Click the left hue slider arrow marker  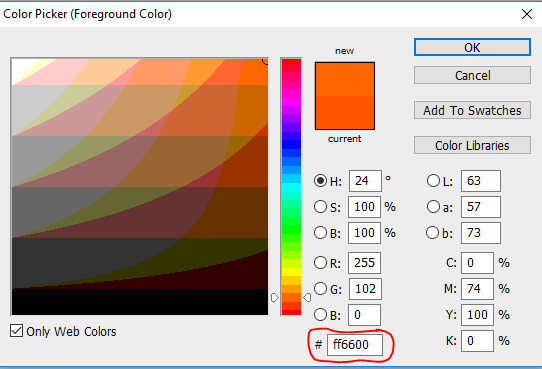pos(274,297)
